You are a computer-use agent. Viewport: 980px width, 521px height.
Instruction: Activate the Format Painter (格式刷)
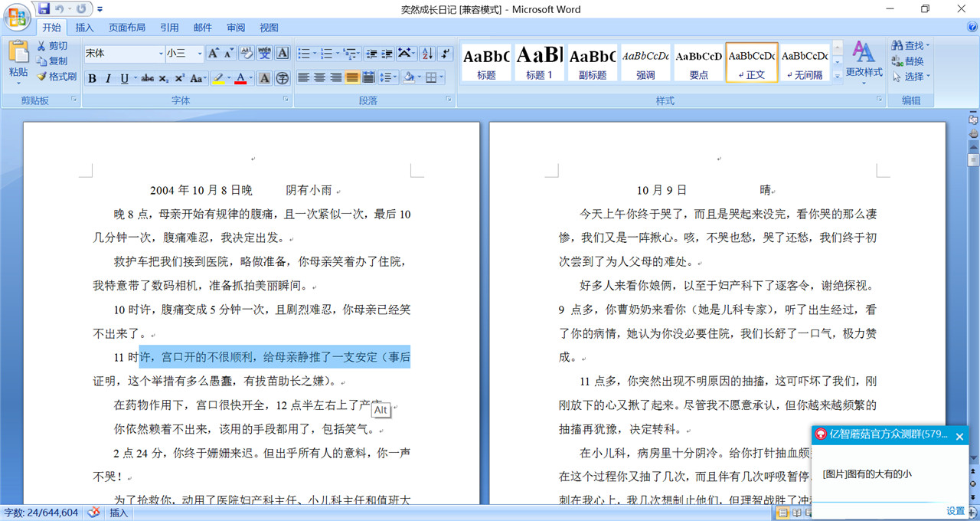(x=57, y=77)
